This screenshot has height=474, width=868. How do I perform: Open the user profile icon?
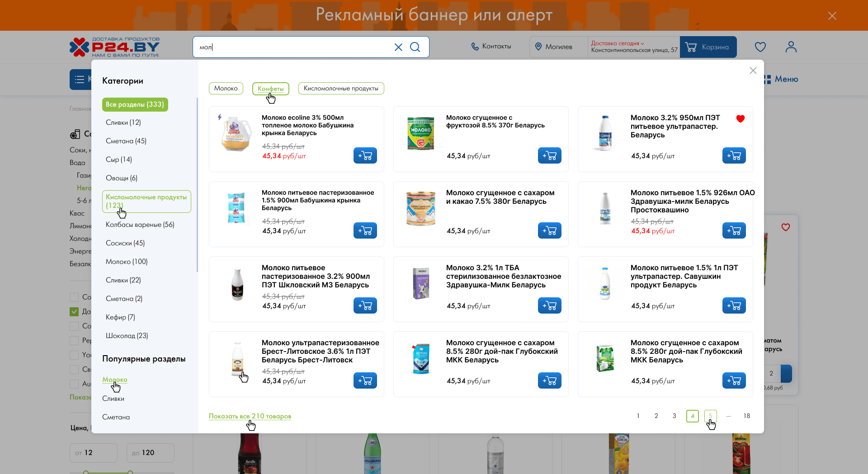tap(791, 47)
